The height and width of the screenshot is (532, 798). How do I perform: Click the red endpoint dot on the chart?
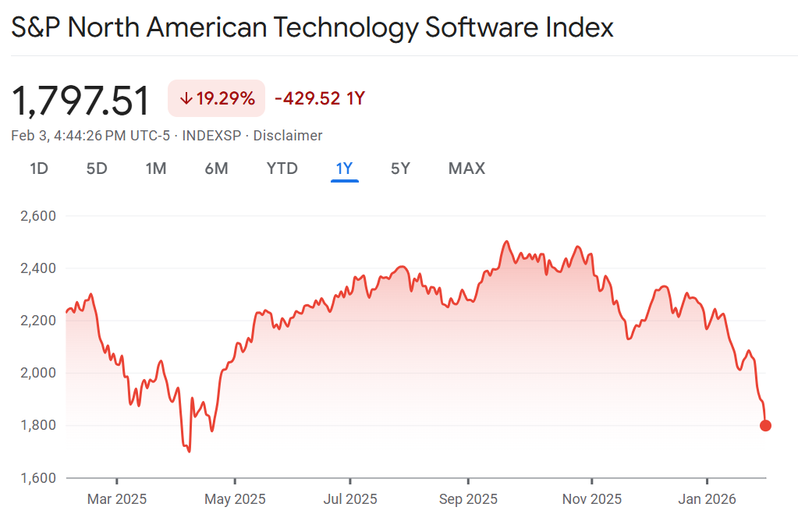(x=765, y=425)
